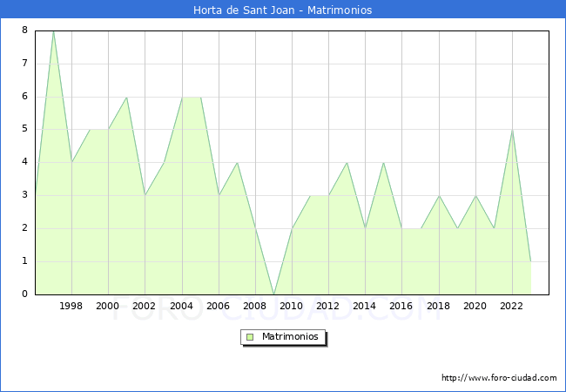Click the 2022 peak of 5 marriages
Image resolution: width=566 pixels, height=392 pixels.
click(x=512, y=130)
